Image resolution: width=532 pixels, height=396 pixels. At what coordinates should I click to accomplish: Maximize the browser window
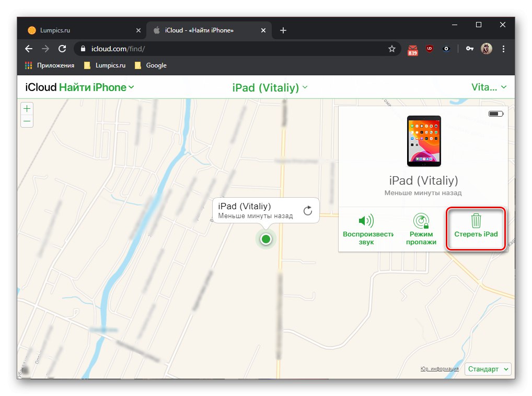[479, 25]
